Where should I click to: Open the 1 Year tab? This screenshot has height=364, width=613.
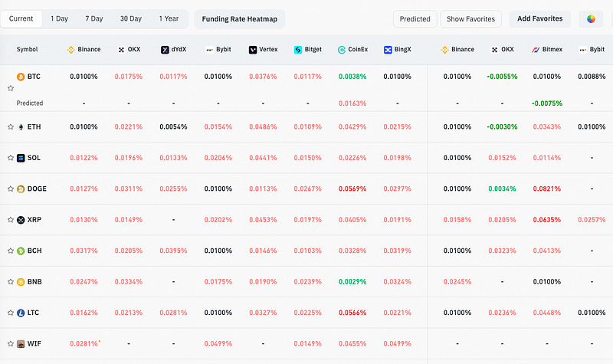(169, 18)
